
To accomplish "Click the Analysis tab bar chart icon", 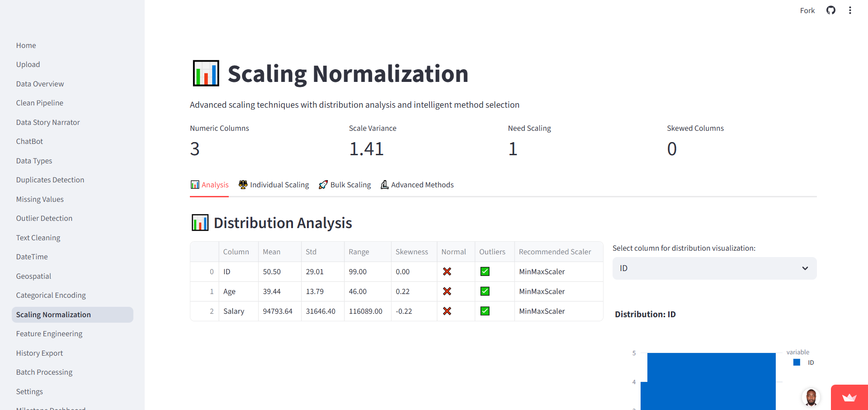I will tap(194, 184).
